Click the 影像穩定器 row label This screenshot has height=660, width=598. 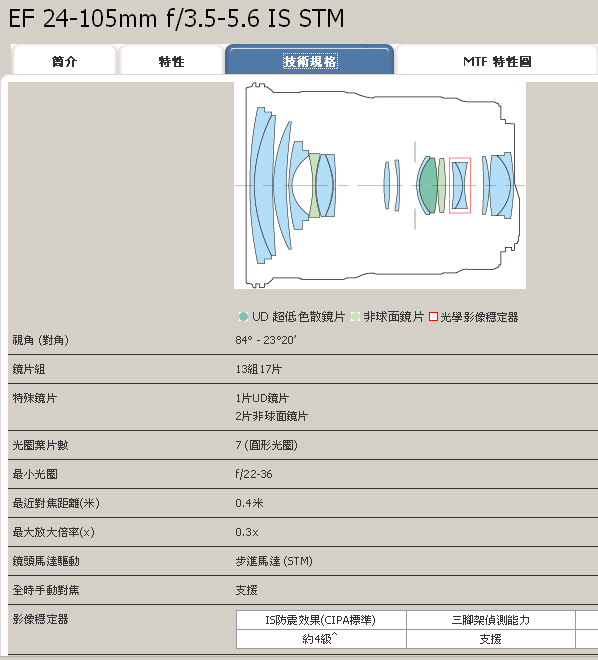(40, 619)
